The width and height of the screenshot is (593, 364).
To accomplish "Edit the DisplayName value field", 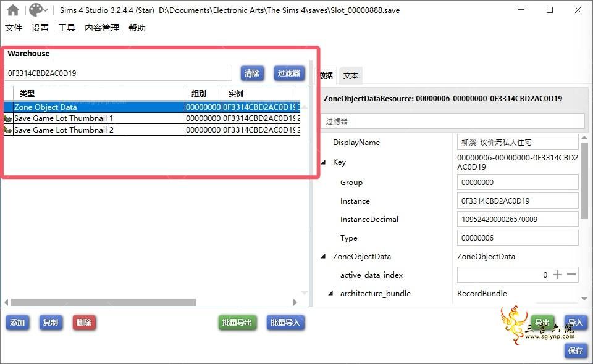I will click(x=518, y=143).
